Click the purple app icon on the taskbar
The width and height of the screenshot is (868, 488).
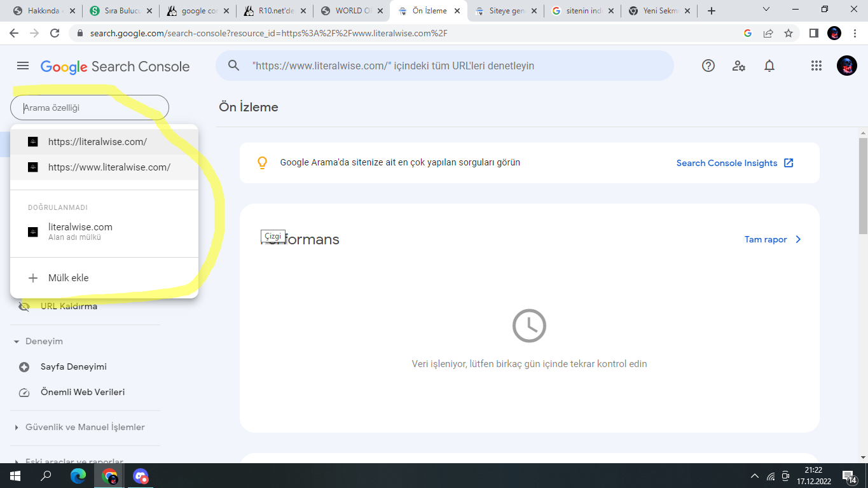click(141, 476)
